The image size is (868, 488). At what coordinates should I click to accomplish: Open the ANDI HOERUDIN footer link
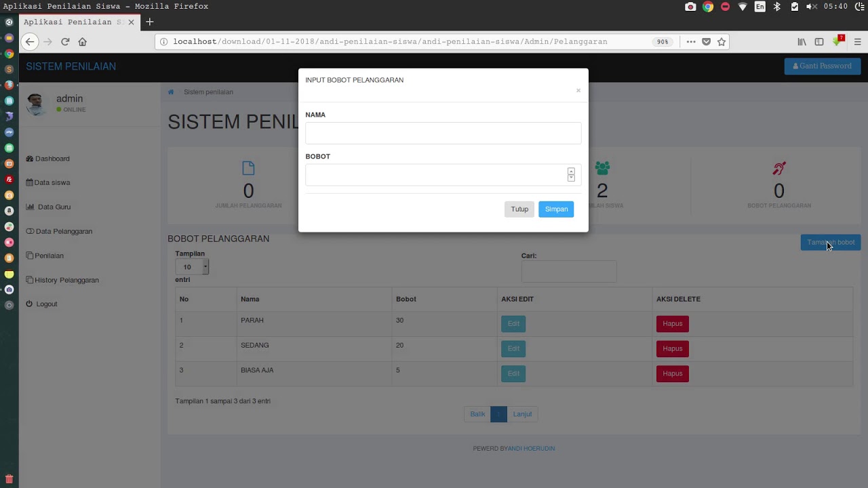coord(531,449)
